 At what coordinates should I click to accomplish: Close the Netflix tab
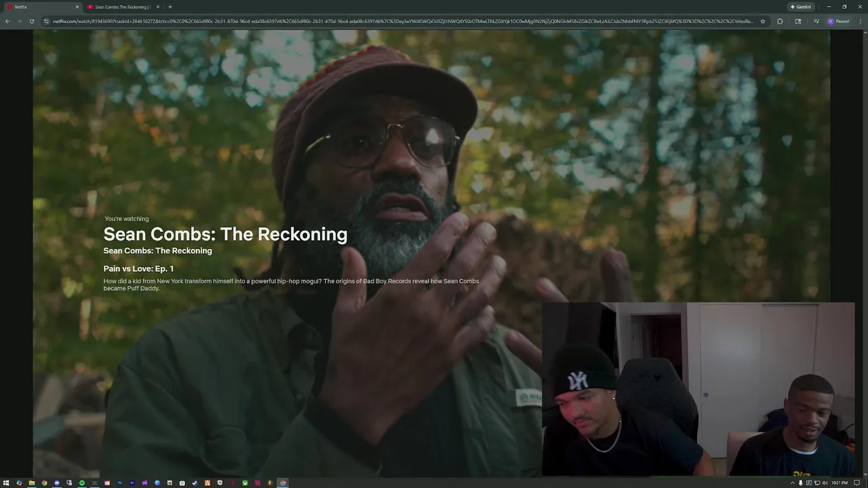77,7
